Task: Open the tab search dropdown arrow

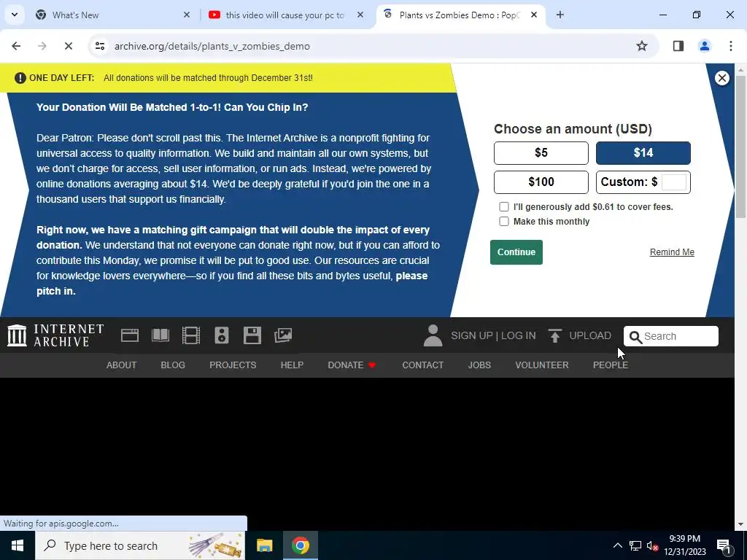Action: (x=15, y=15)
